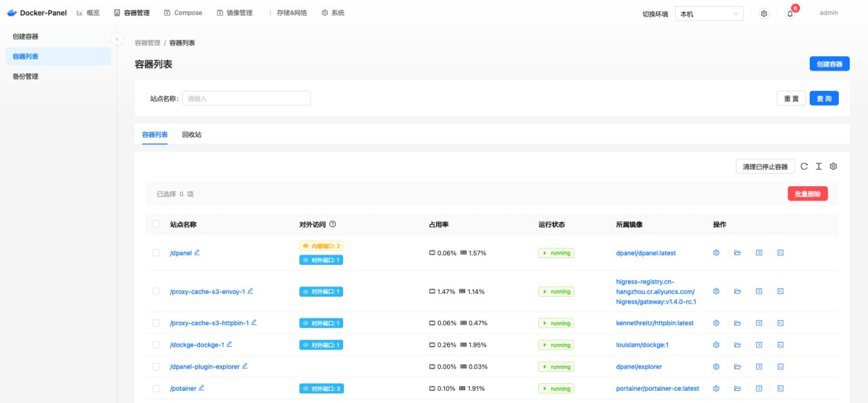
Task: Edit name pencil icon next to /dpanel
Action: tap(197, 252)
